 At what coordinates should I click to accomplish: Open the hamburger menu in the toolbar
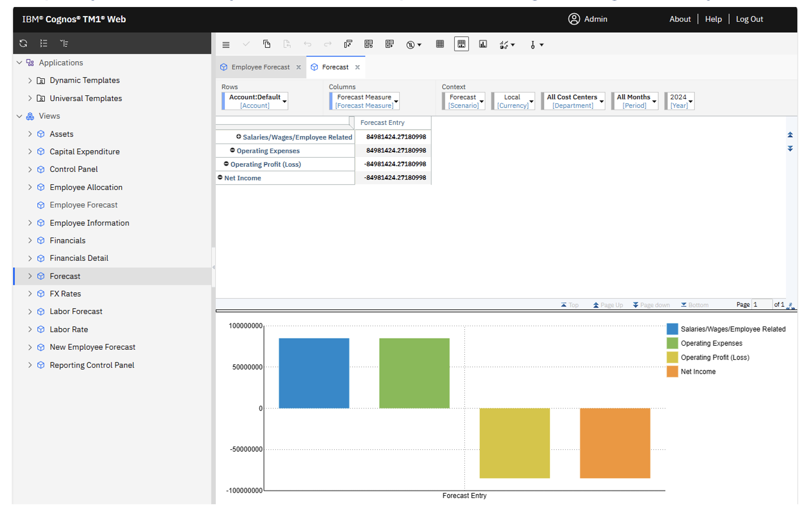click(226, 44)
